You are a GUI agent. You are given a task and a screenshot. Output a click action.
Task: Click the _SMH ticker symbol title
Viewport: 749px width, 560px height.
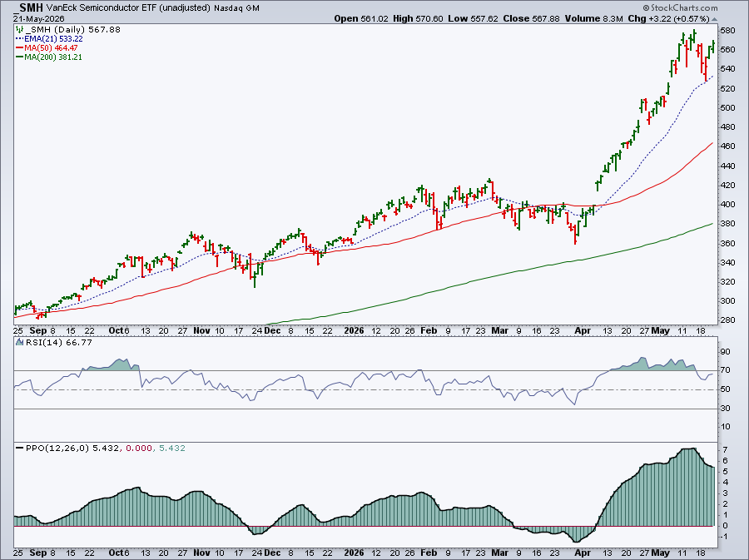tap(28, 7)
